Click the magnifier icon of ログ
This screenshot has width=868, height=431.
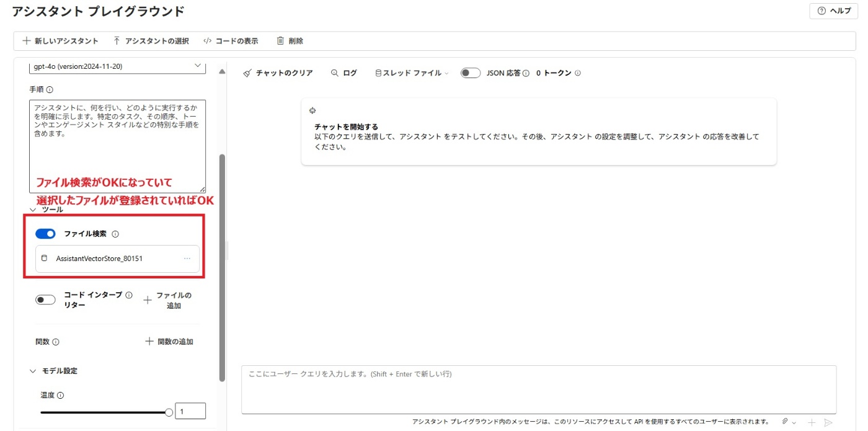point(335,73)
